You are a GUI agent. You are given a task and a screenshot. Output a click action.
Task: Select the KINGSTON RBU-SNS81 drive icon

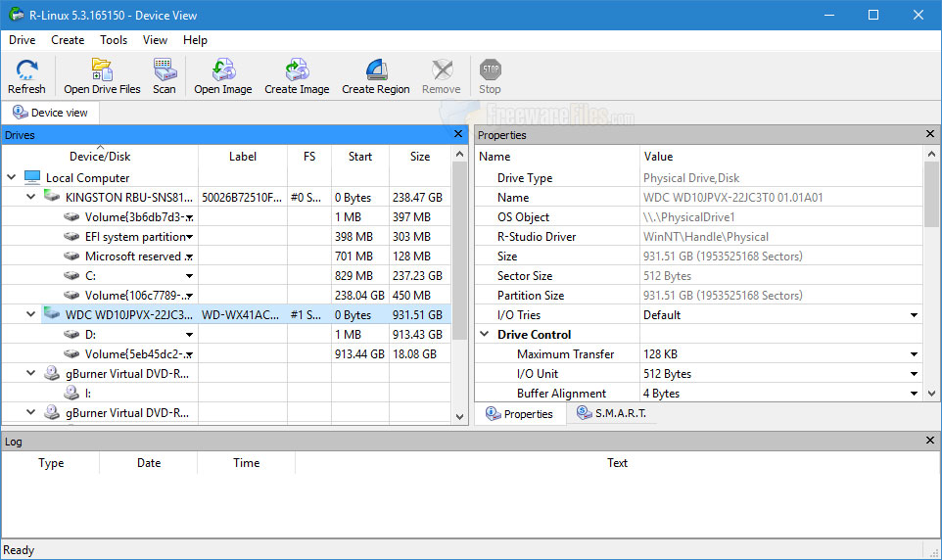coord(52,197)
